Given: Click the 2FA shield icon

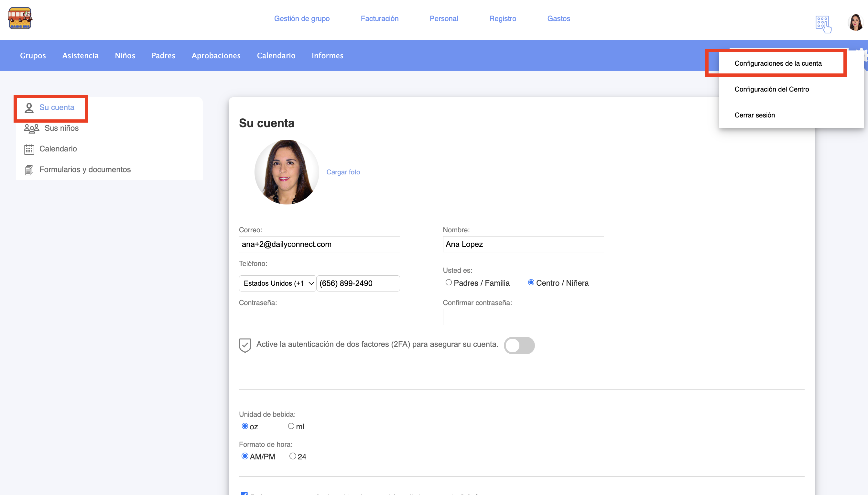Looking at the screenshot, I should 245,345.
